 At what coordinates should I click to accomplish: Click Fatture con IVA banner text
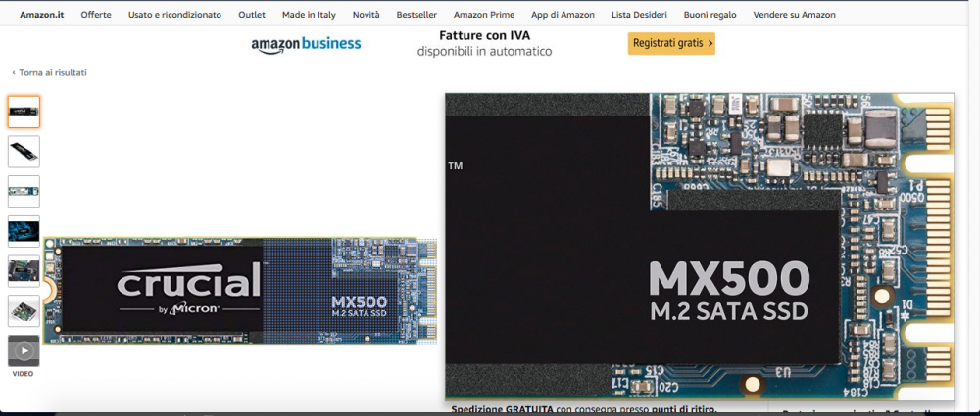point(484,35)
